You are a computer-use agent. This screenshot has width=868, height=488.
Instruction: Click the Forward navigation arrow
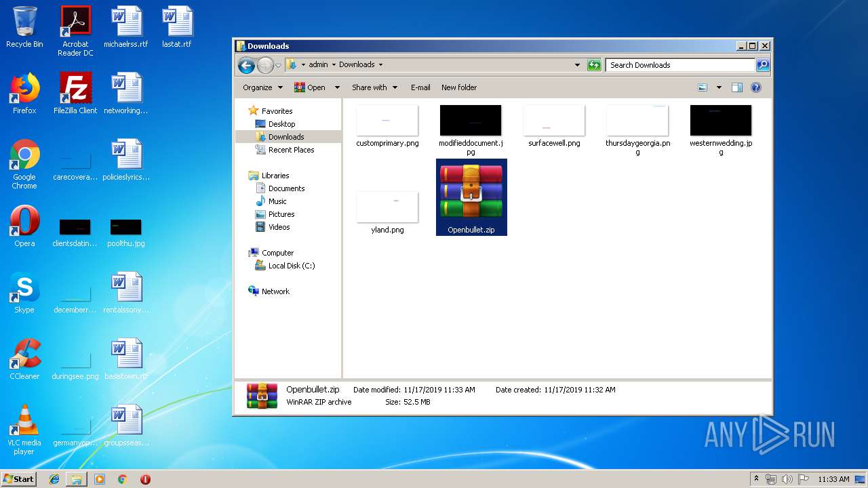(x=264, y=65)
